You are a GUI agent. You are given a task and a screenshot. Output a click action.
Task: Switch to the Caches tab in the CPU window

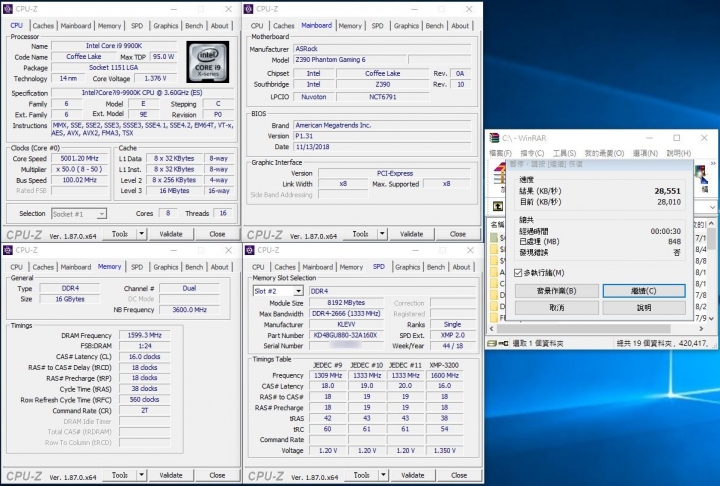click(x=43, y=26)
